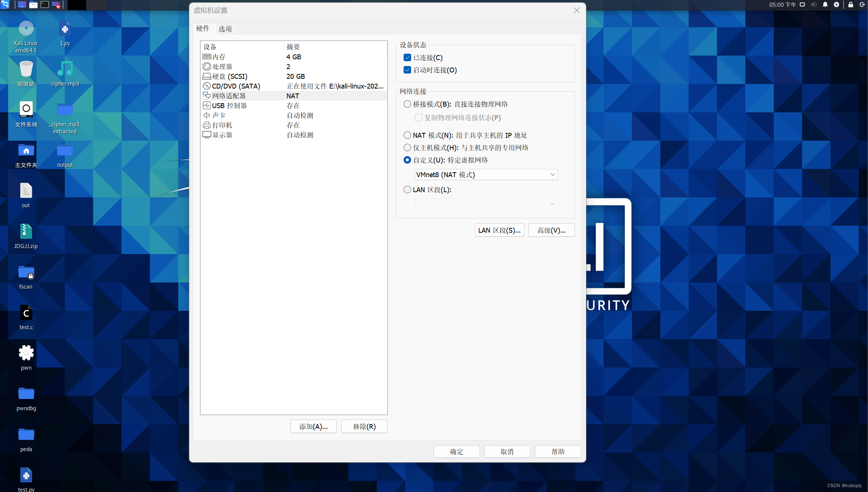
Task: Select the USB 控制器 device icon
Action: tap(206, 105)
